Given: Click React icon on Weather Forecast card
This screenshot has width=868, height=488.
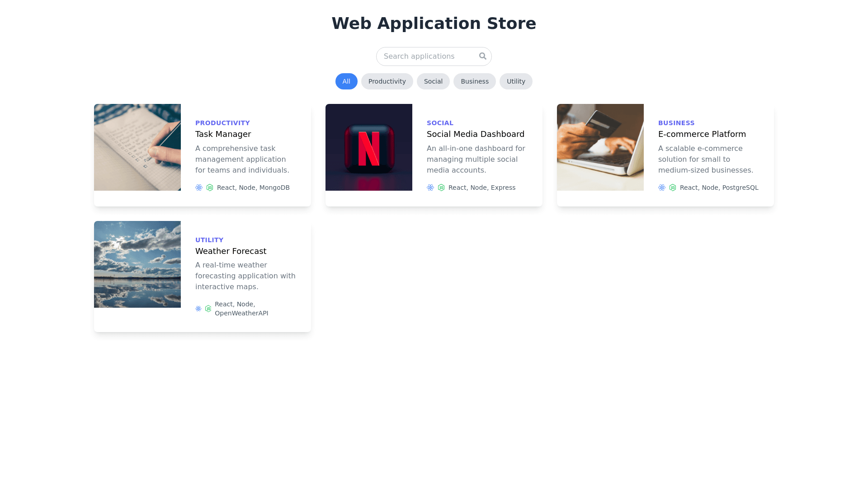Looking at the screenshot, I should coord(198,309).
